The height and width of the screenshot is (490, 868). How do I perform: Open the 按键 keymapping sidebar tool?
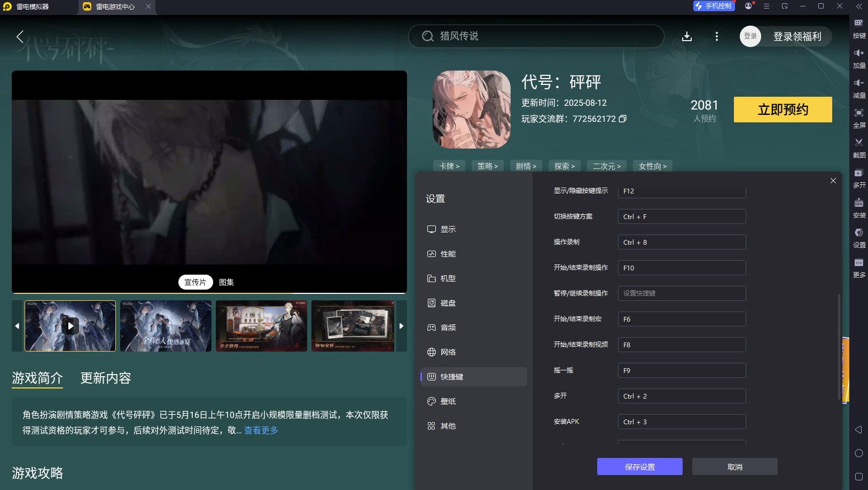click(x=859, y=29)
